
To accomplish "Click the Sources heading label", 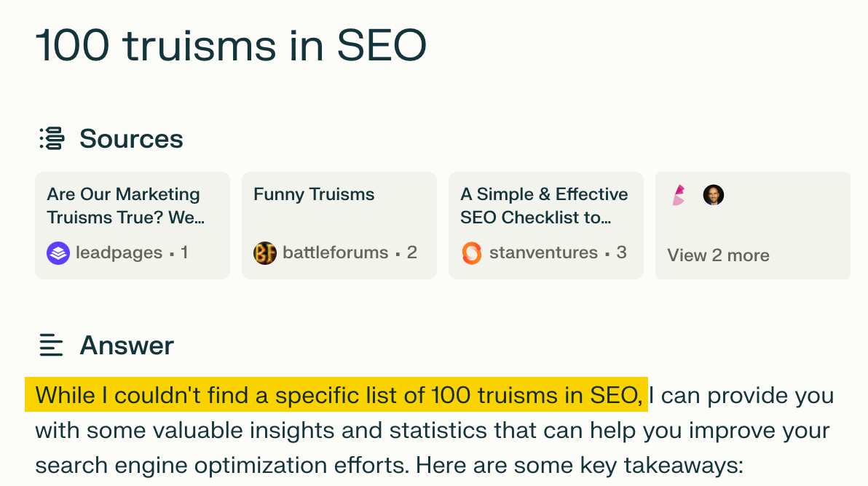I will coord(131,139).
